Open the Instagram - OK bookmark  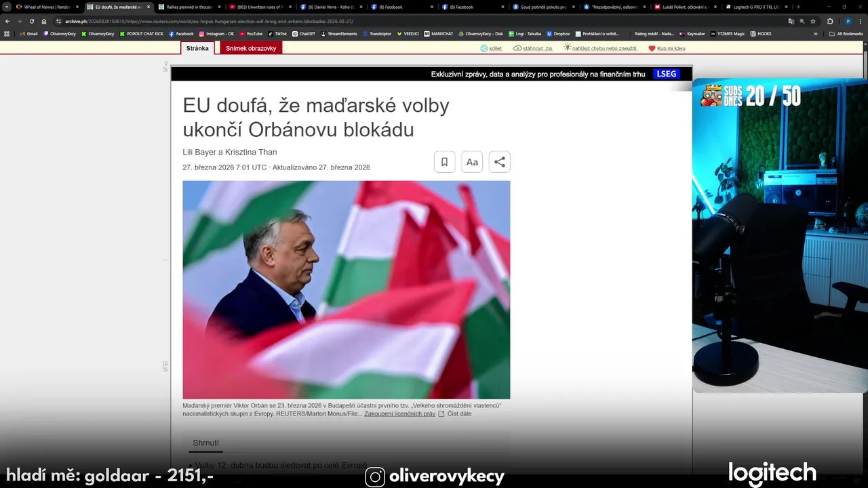pos(217,33)
